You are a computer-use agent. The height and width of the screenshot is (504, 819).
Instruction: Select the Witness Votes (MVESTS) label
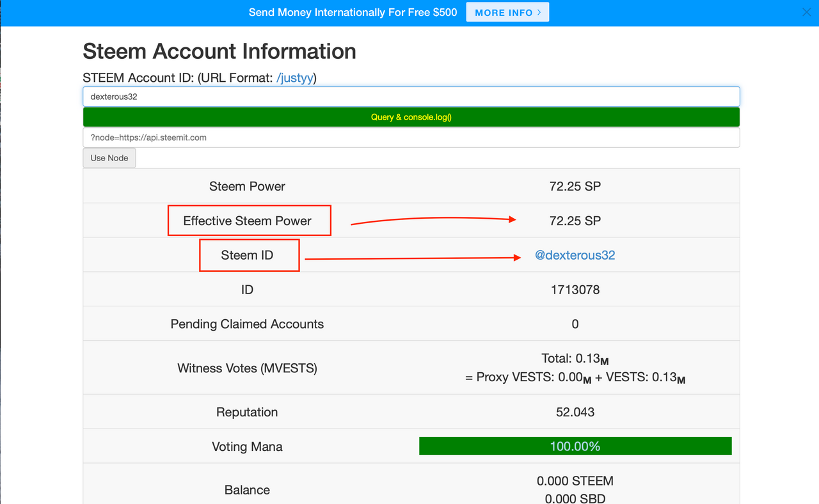click(247, 368)
